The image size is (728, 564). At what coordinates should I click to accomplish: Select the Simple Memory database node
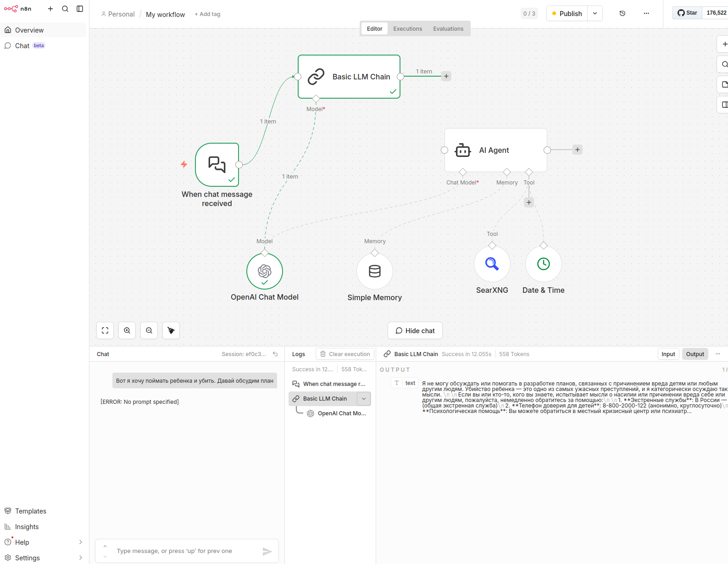pos(375,271)
